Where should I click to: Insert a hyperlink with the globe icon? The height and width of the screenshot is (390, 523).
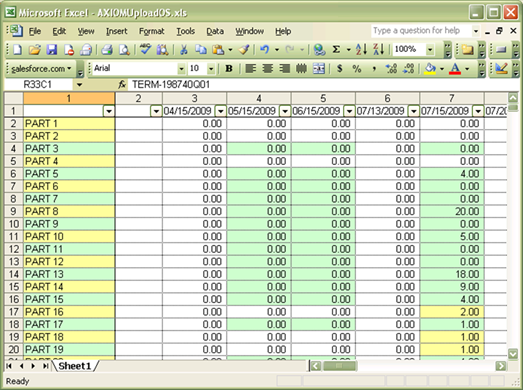pyautogui.click(x=319, y=50)
